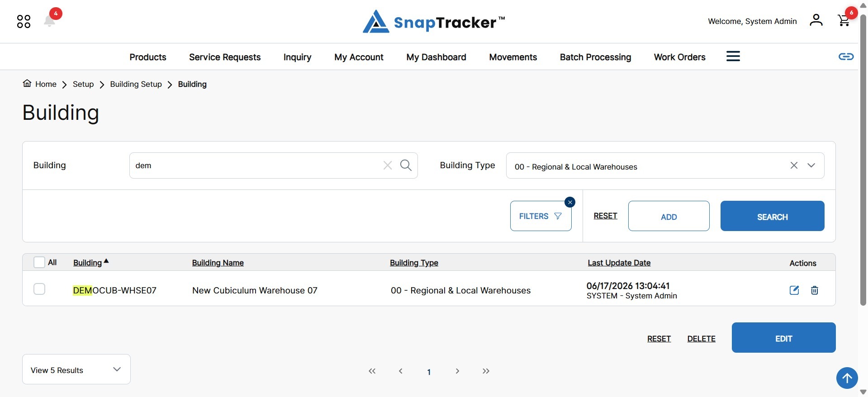Open the Work Orders menu
Screen dimensions: 868x397
[679, 57]
